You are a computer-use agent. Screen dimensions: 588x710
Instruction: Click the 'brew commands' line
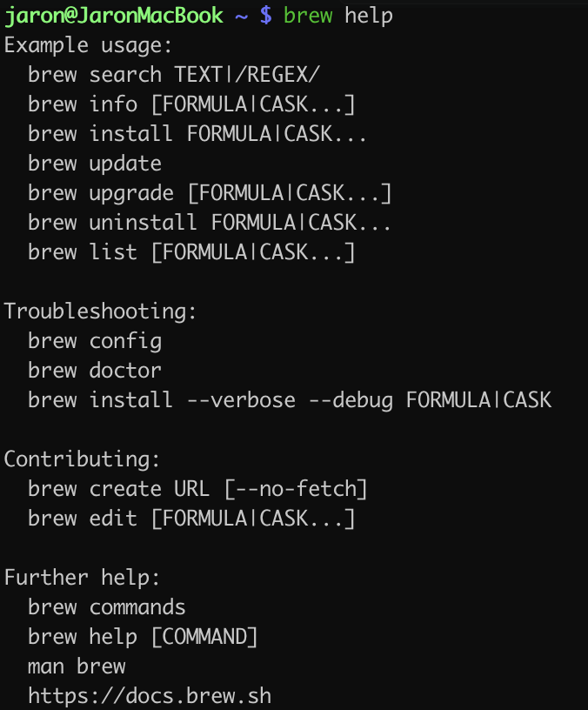[x=107, y=607]
